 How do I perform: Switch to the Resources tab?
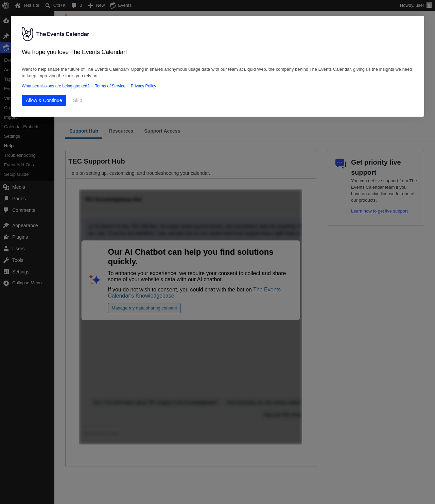121,131
